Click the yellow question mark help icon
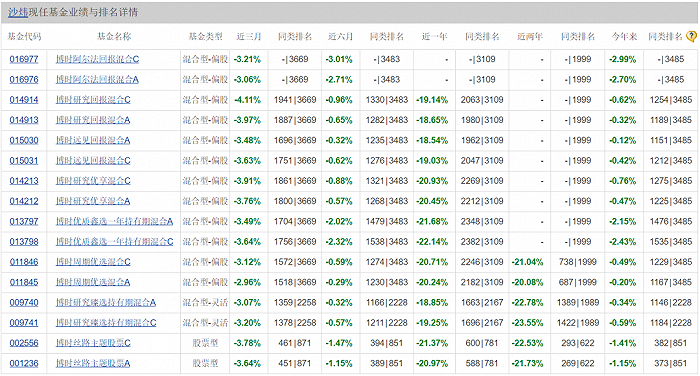This screenshot has width=700, height=376. [x=691, y=37]
